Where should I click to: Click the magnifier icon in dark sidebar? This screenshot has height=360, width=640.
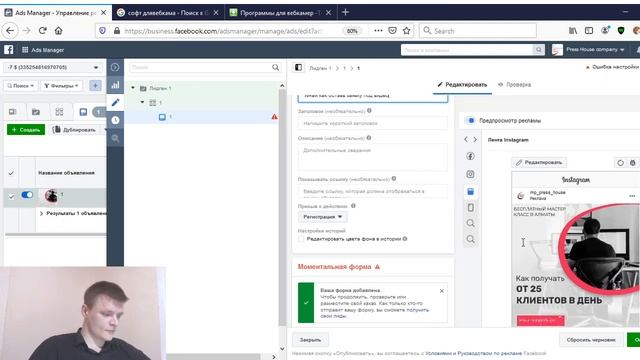[115, 138]
